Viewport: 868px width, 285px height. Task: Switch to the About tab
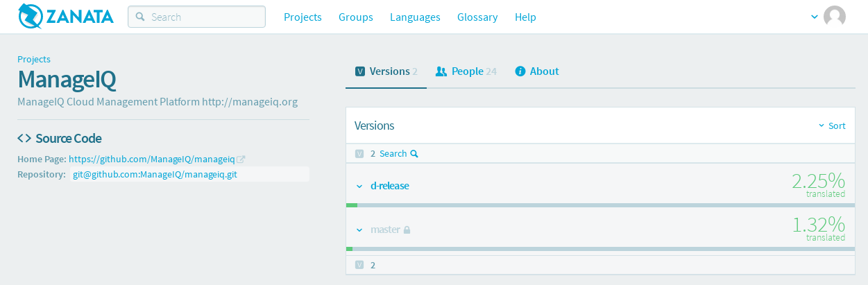537,71
